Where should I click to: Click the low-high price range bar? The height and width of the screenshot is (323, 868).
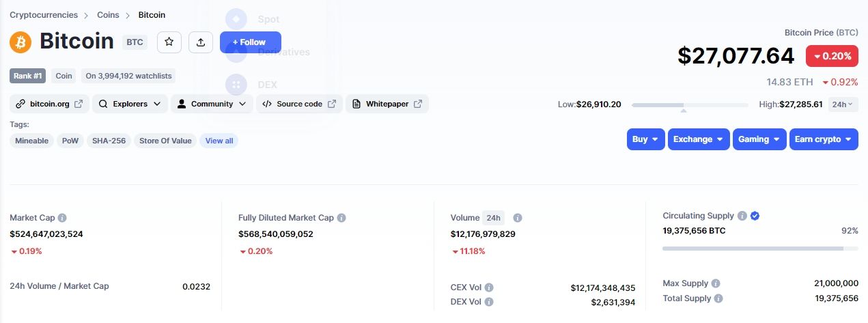click(690, 105)
